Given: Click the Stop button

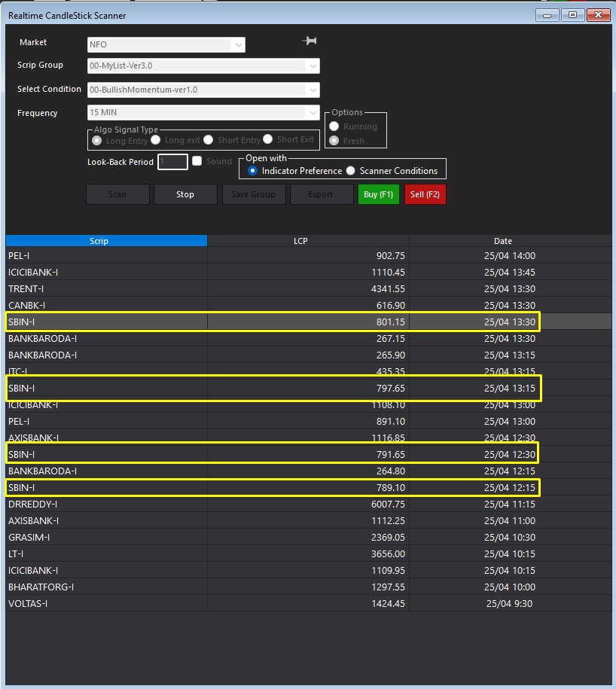Looking at the screenshot, I should tap(185, 194).
